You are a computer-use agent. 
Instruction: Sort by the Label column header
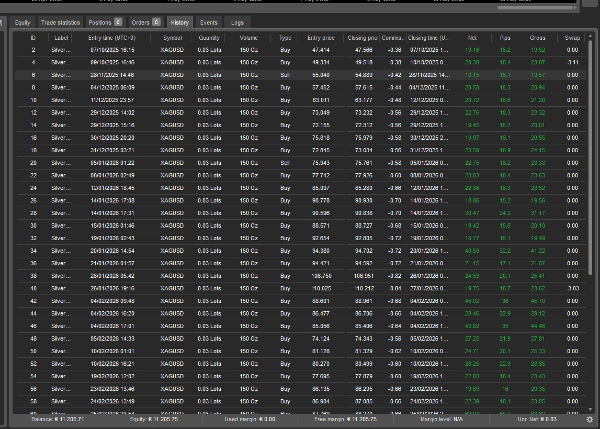[61, 38]
